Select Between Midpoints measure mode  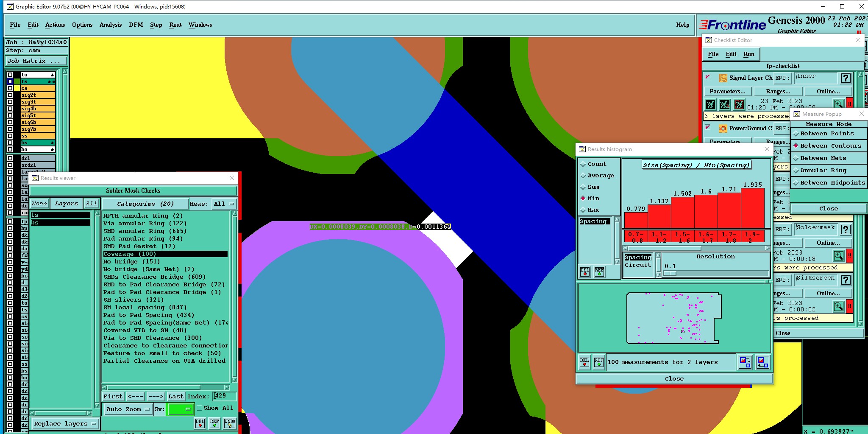tap(829, 183)
